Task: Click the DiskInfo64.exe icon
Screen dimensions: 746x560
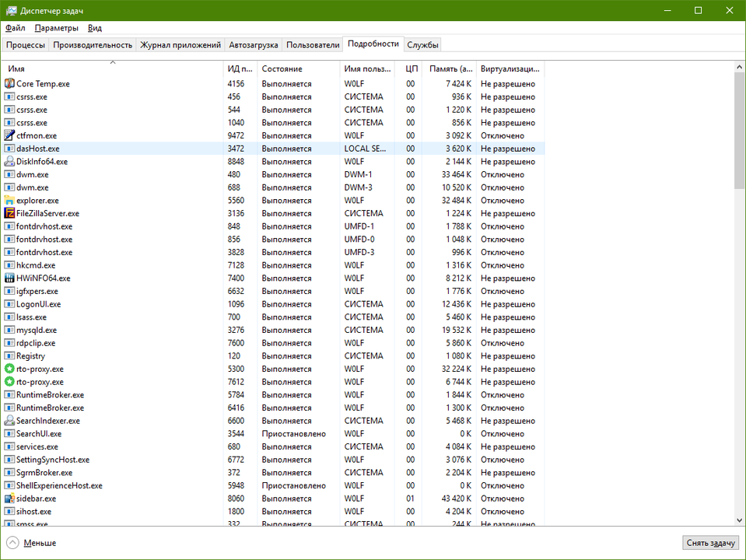Action: coord(9,161)
